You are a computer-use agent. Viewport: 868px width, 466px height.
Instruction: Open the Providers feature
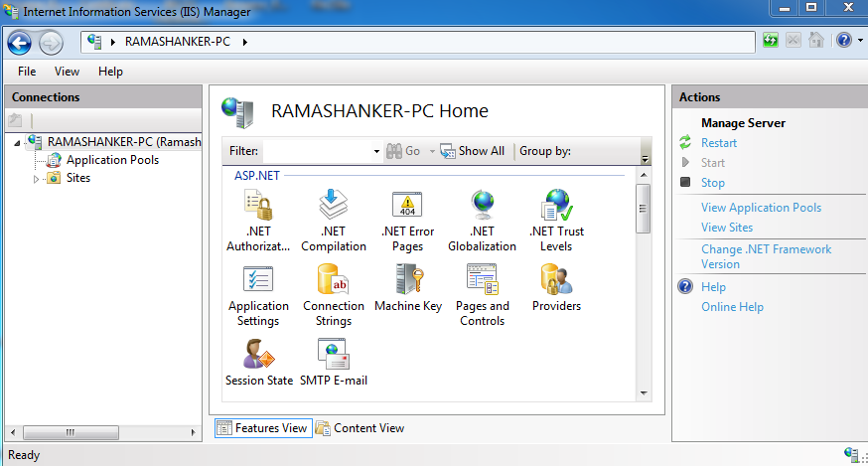[x=556, y=288]
